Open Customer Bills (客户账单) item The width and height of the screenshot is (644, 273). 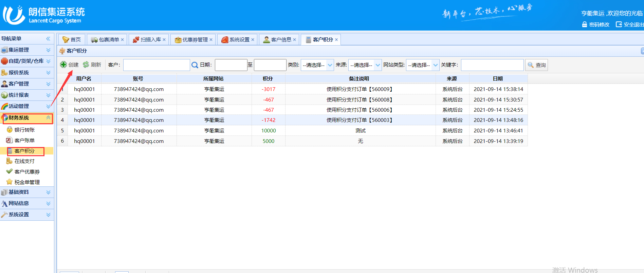pyautogui.click(x=24, y=140)
